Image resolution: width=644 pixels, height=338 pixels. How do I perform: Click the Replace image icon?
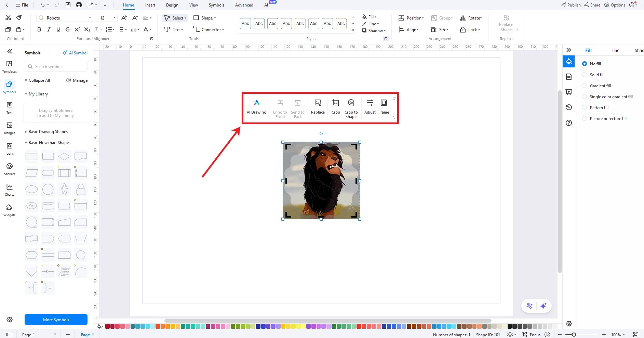pyautogui.click(x=318, y=103)
